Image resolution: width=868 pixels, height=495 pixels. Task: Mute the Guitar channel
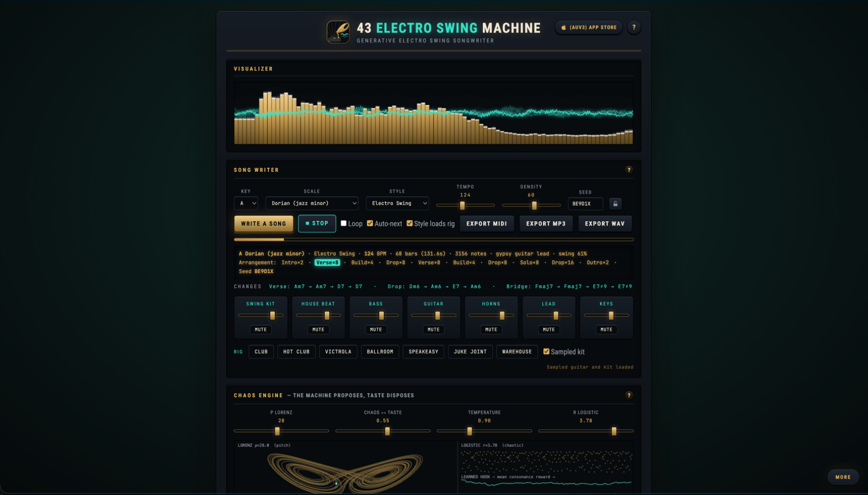pyautogui.click(x=434, y=330)
